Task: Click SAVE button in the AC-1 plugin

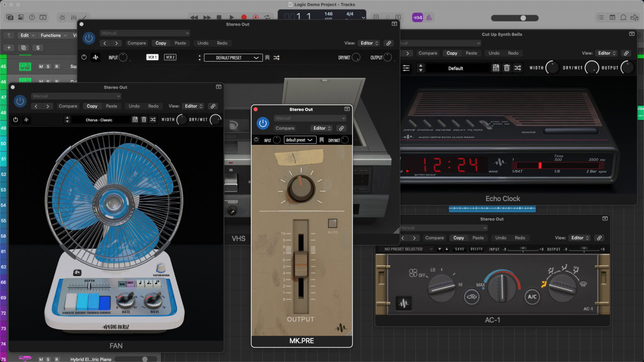Action: (459, 249)
